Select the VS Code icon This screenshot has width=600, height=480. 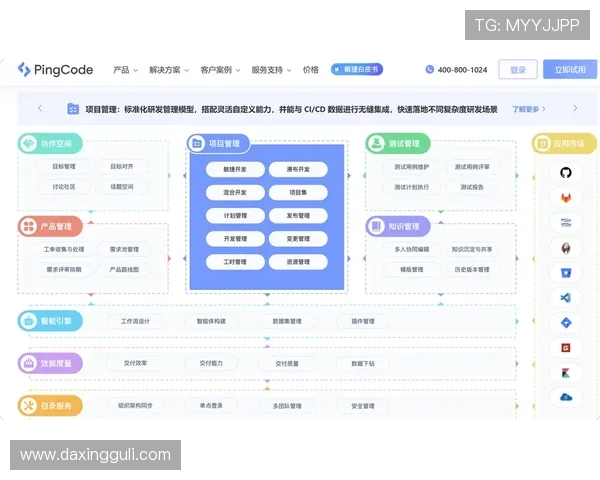click(x=566, y=297)
